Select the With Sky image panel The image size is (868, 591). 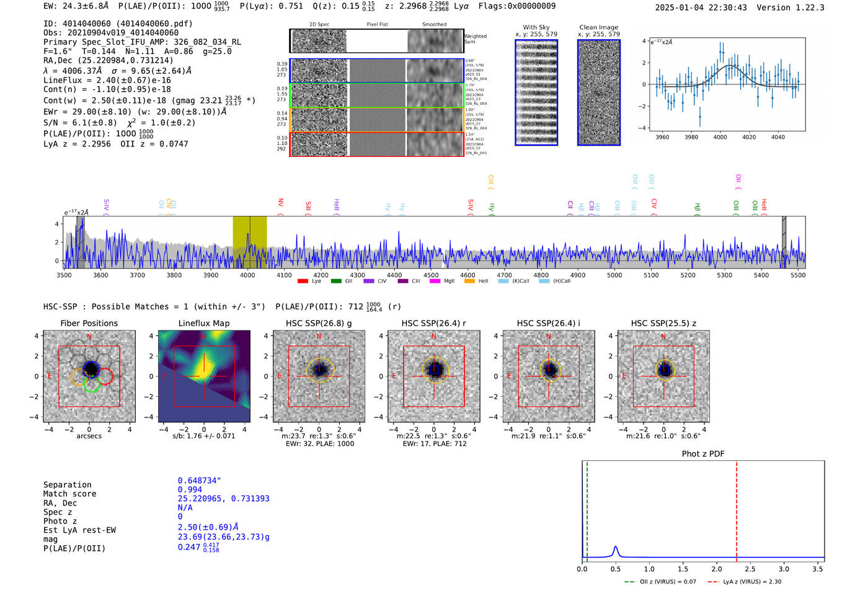click(x=536, y=92)
